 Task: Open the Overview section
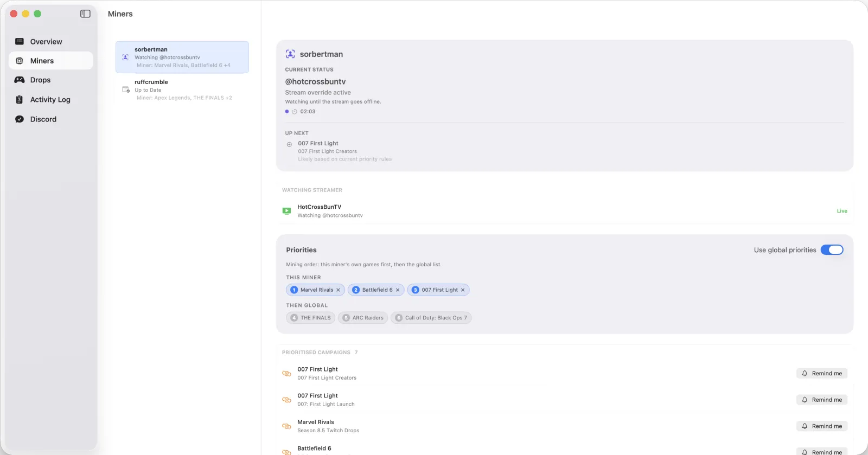click(51, 41)
